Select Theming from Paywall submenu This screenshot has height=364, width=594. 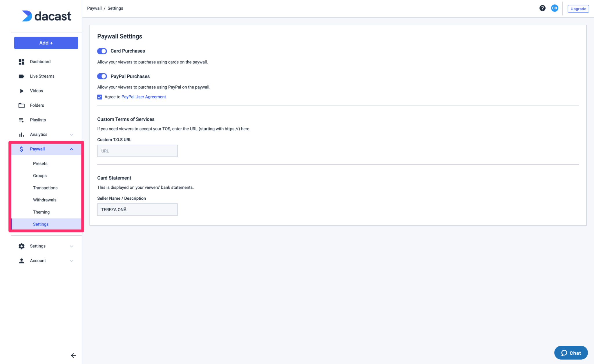click(x=41, y=212)
